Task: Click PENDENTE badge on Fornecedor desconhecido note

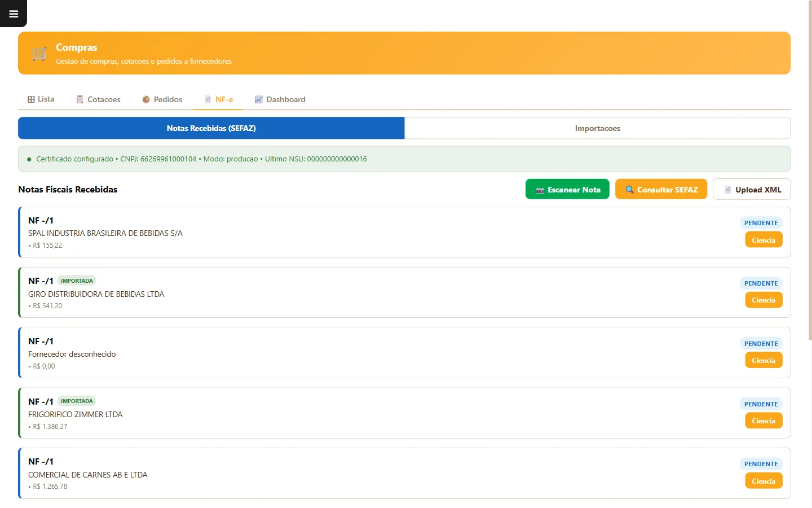Action: click(761, 344)
